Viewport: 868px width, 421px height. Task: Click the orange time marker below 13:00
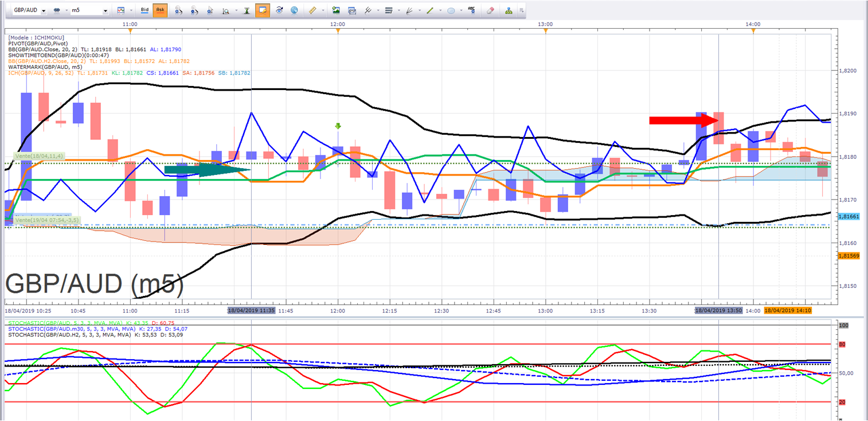pos(546,31)
